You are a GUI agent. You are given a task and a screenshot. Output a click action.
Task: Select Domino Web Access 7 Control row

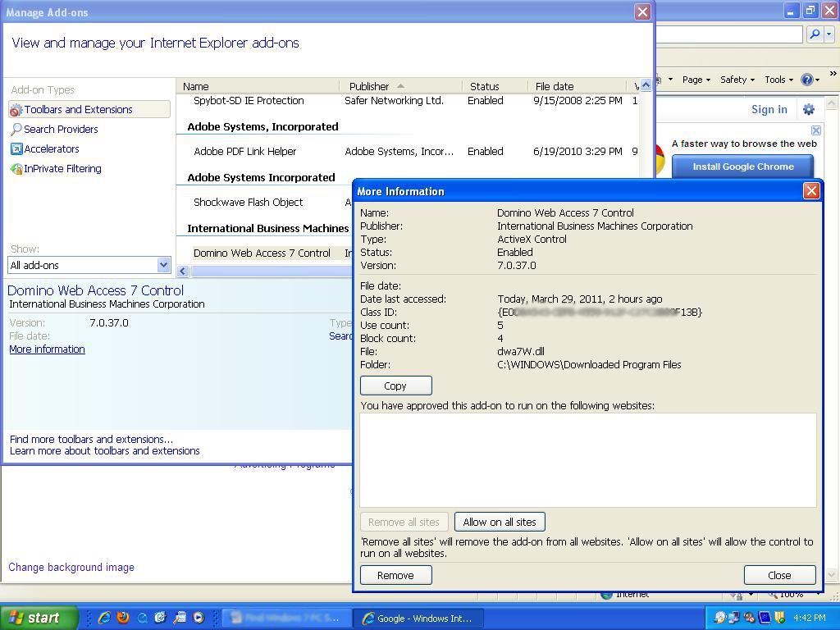265,253
